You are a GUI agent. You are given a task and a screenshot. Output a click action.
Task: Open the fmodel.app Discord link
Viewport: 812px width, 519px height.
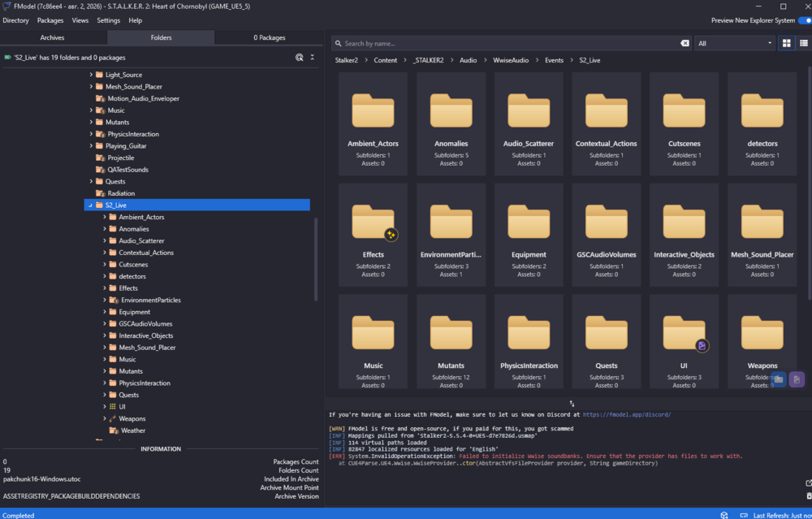pos(627,415)
